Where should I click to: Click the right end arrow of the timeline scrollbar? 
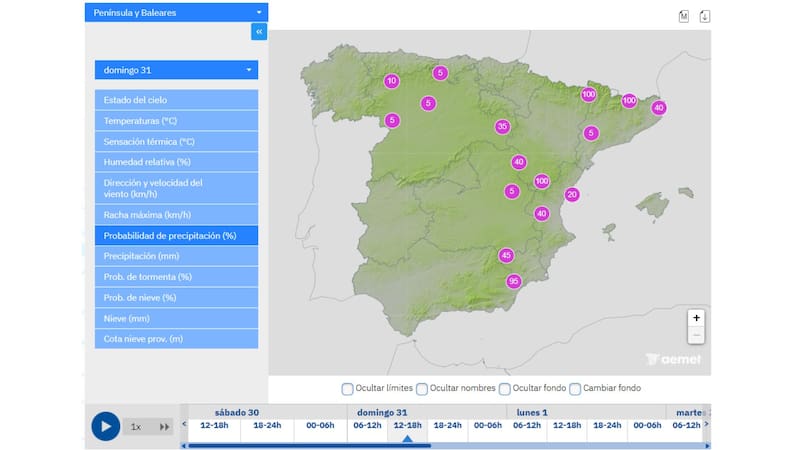(x=708, y=446)
